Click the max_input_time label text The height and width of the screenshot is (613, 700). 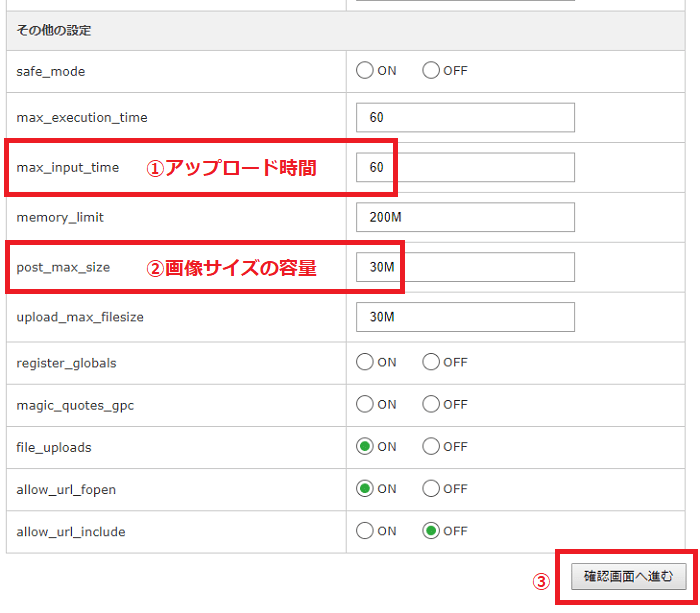68,167
